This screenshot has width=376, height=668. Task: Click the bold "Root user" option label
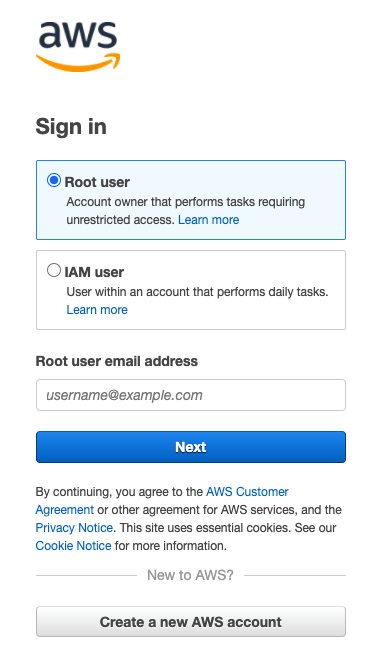click(x=97, y=182)
